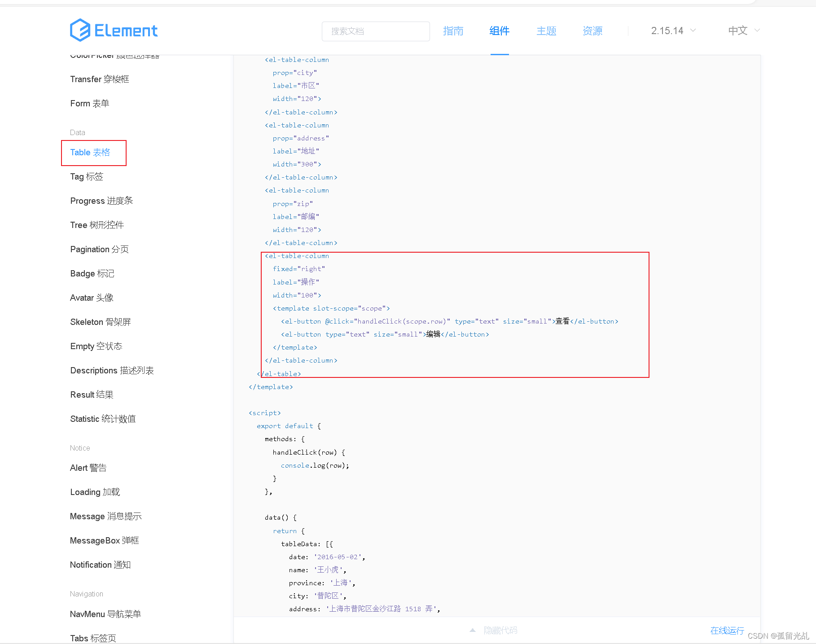Open the Alert 警告 sidebar item

pyautogui.click(x=88, y=468)
